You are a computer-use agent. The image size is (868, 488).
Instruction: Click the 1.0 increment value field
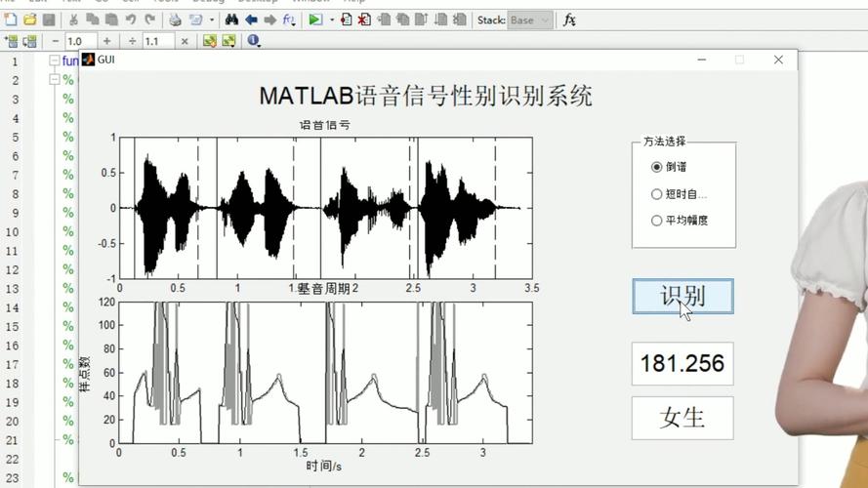(x=80, y=41)
